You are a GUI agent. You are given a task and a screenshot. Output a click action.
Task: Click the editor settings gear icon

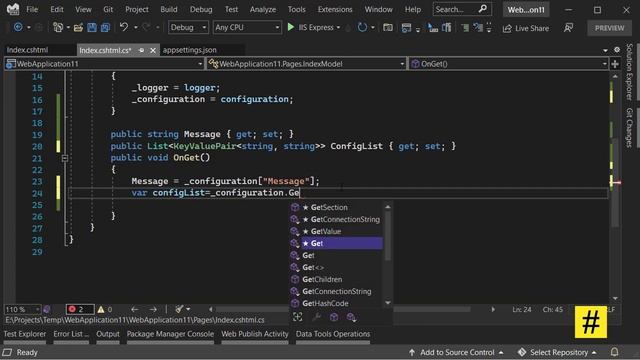click(617, 50)
